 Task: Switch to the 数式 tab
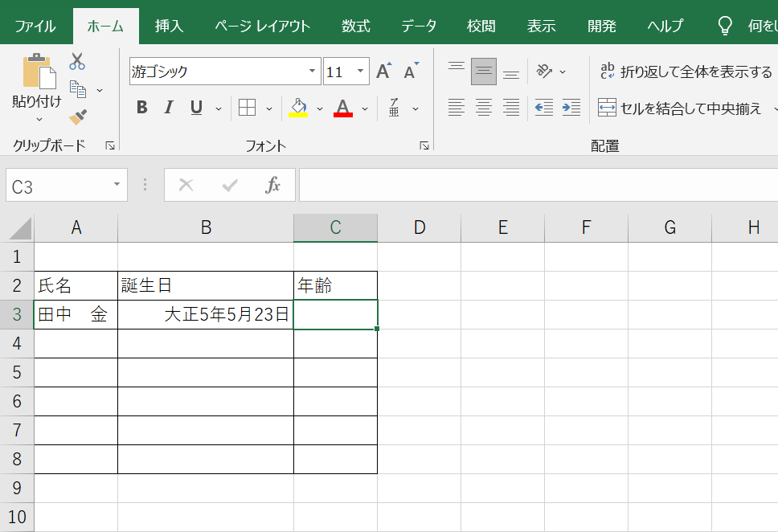(x=356, y=26)
